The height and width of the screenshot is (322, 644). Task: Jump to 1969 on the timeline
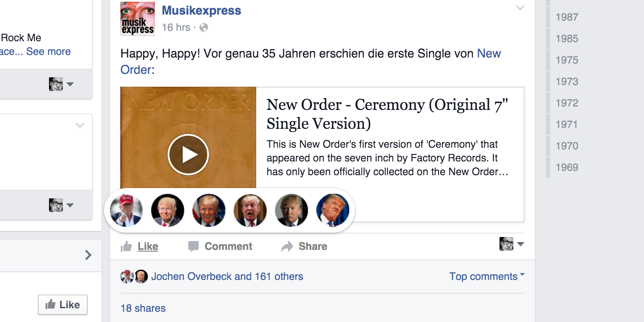point(567,167)
